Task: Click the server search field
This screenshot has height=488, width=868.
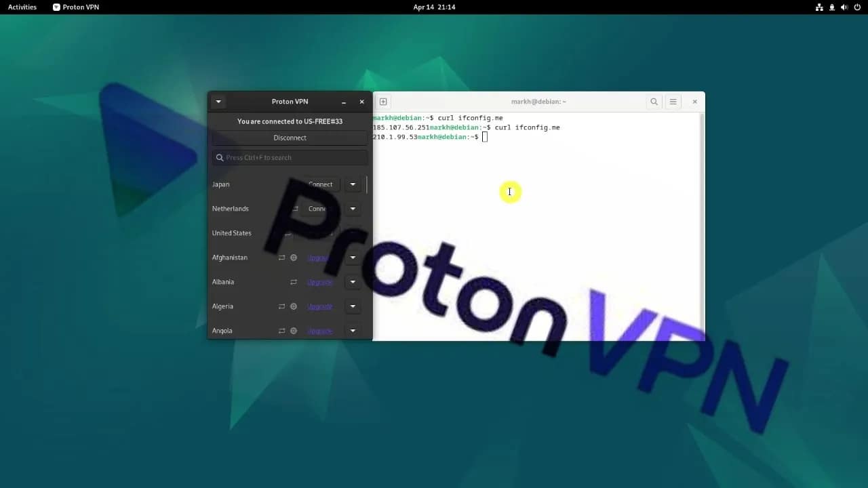Action: (x=290, y=157)
